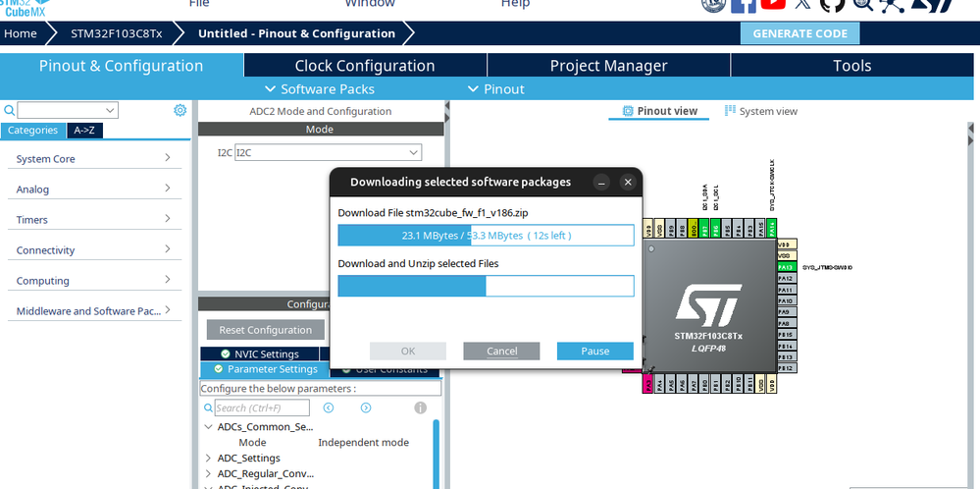Viewport: 980px width, 489px height.
Task: Click the magnifier icon beside the category search
Action: [x=10, y=111]
